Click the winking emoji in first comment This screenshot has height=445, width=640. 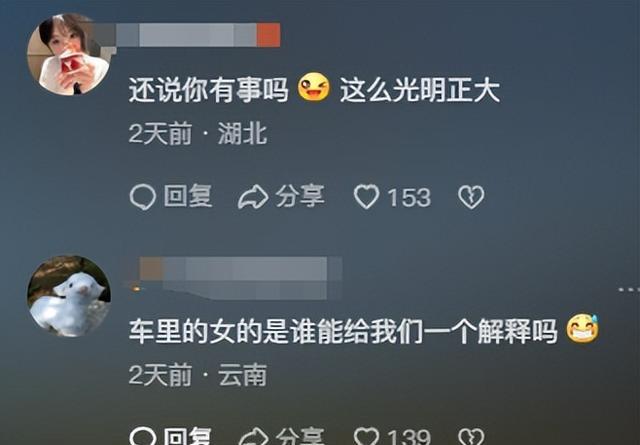coord(313,87)
